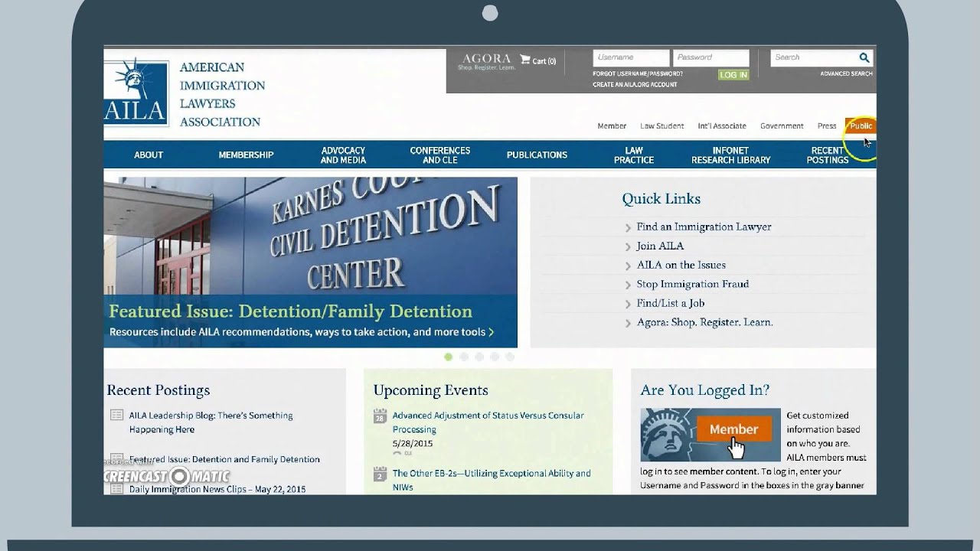Open Featured Issue: Detention/Family Detention banner title
980x551 pixels.
(290, 311)
